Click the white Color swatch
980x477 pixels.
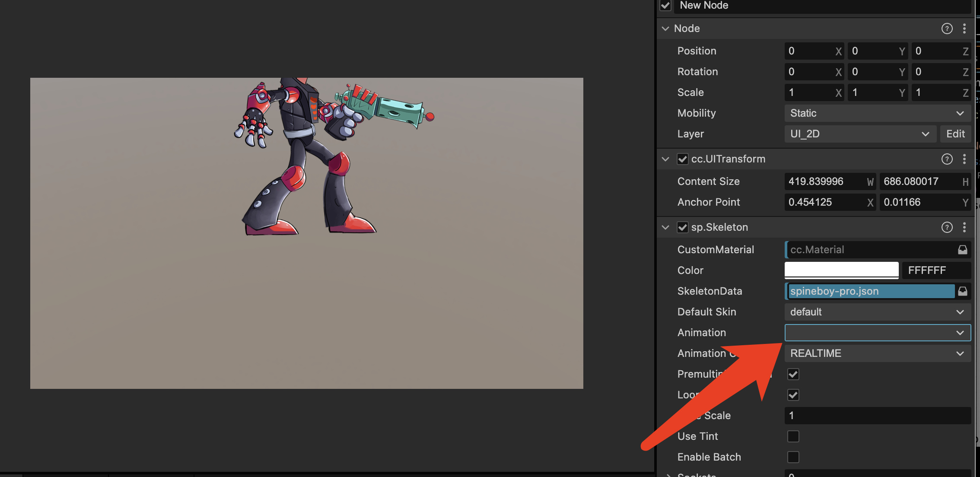pyautogui.click(x=841, y=270)
